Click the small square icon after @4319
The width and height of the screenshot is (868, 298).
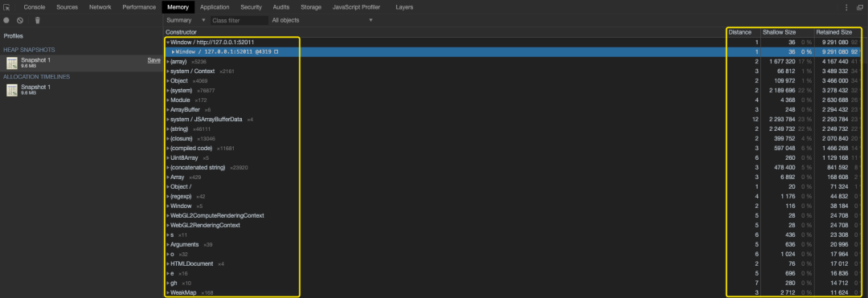(x=276, y=52)
